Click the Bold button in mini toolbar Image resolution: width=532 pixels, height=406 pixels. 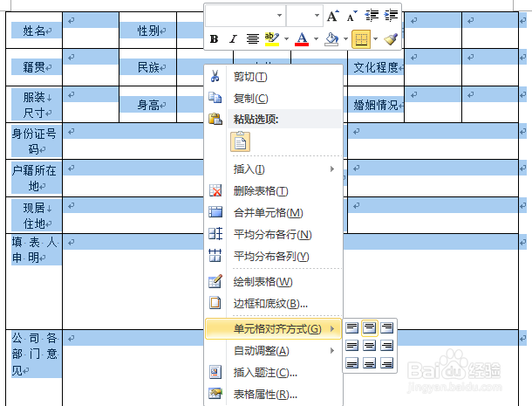pos(214,39)
